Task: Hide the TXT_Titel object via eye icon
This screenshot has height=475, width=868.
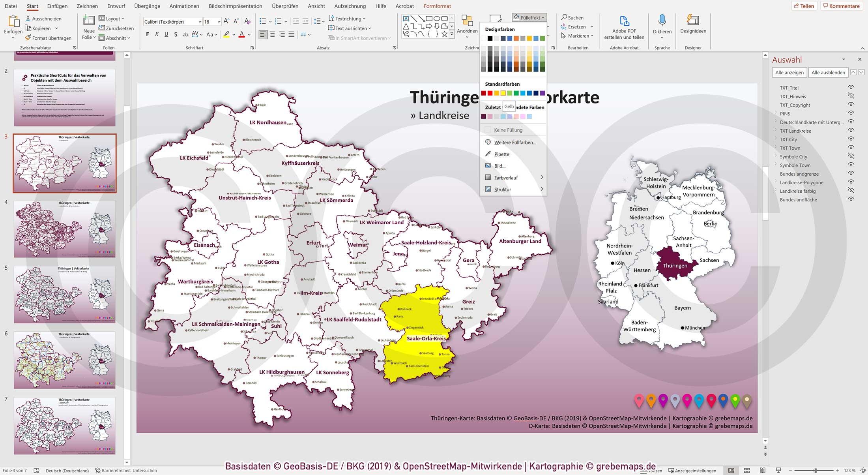Action: tap(851, 88)
